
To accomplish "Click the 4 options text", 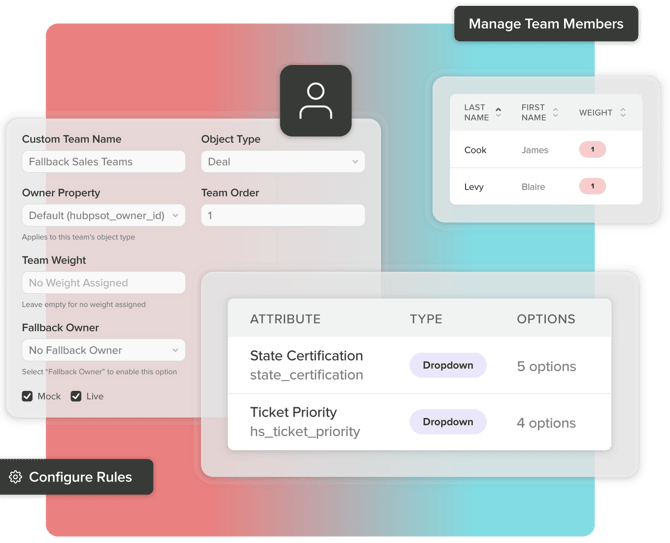I will (546, 423).
